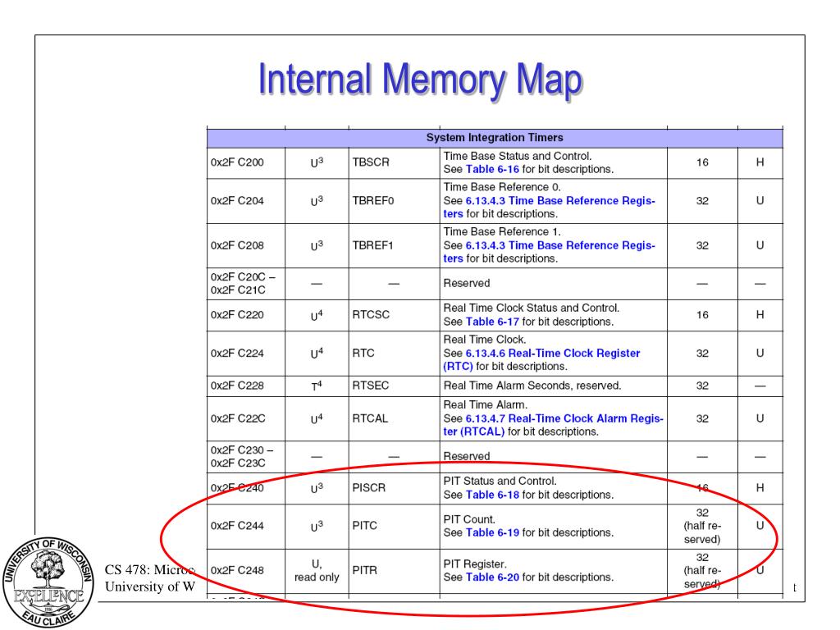The height and width of the screenshot is (630, 840).
Task: Click the TBREF1 register name
Action: (x=373, y=245)
